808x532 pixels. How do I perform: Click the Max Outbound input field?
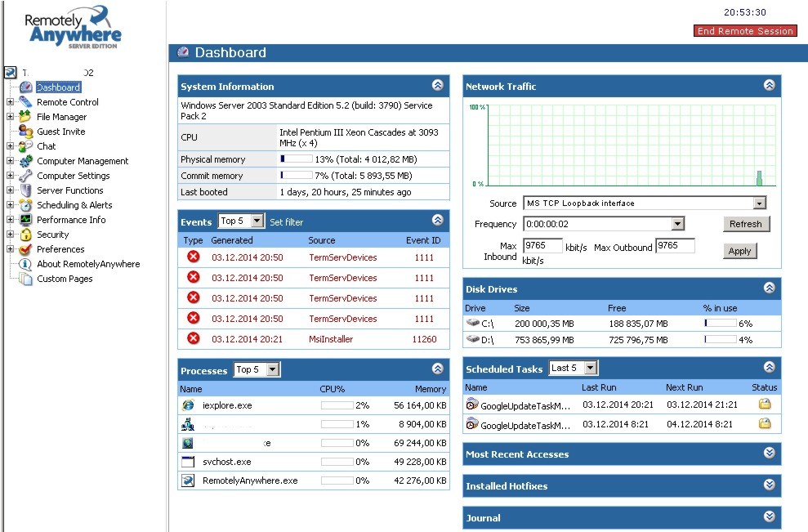pyautogui.click(x=675, y=245)
